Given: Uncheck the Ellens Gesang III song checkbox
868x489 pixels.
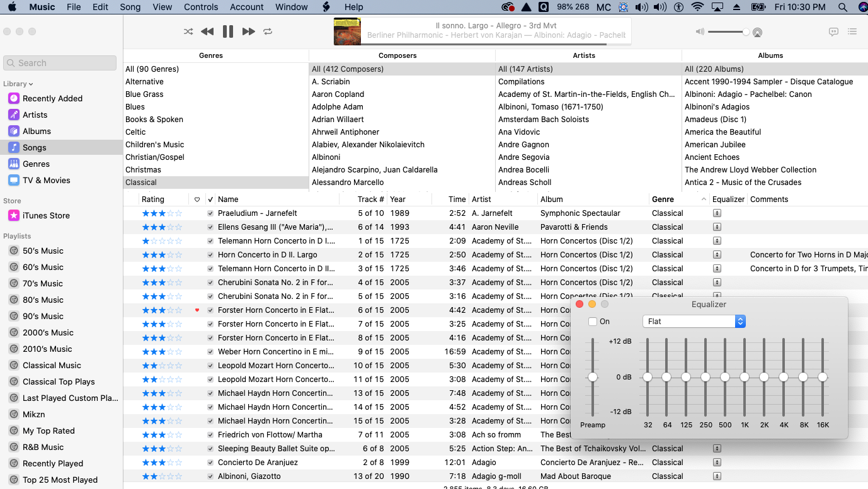Looking at the screenshot, I should click(x=210, y=227).
